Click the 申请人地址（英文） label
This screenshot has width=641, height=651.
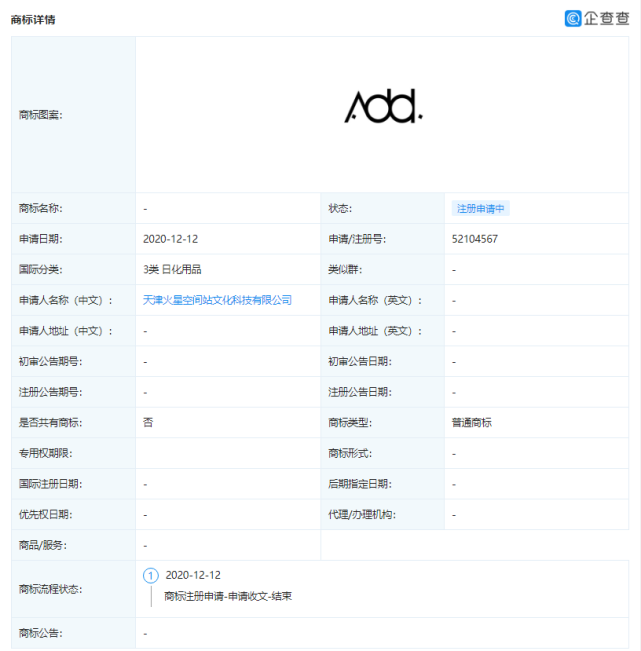pyautogui.click(x=375, y=331)
